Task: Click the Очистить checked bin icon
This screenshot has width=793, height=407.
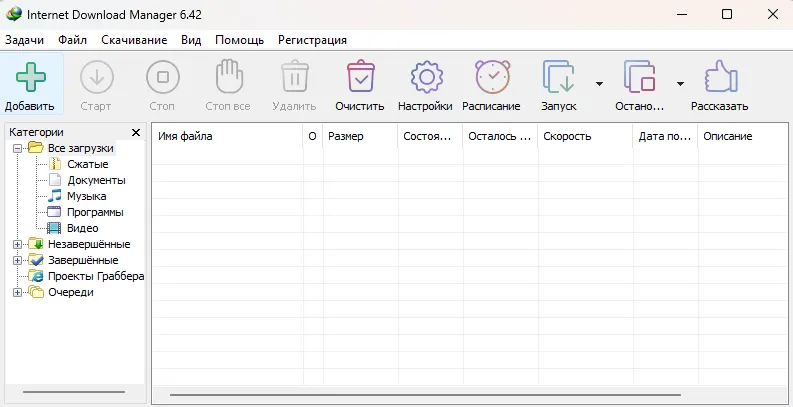Action: (x=361, y=76)
